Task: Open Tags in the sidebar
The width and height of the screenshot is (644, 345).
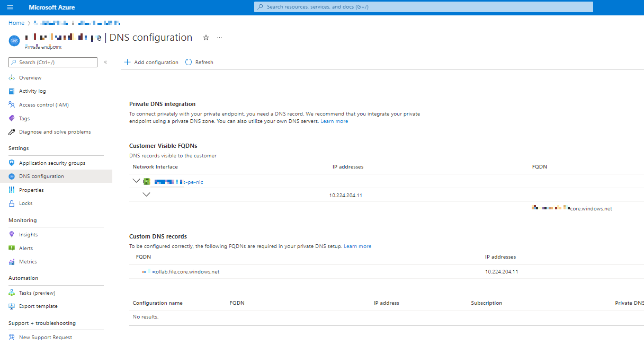Action: click(24, 119)
